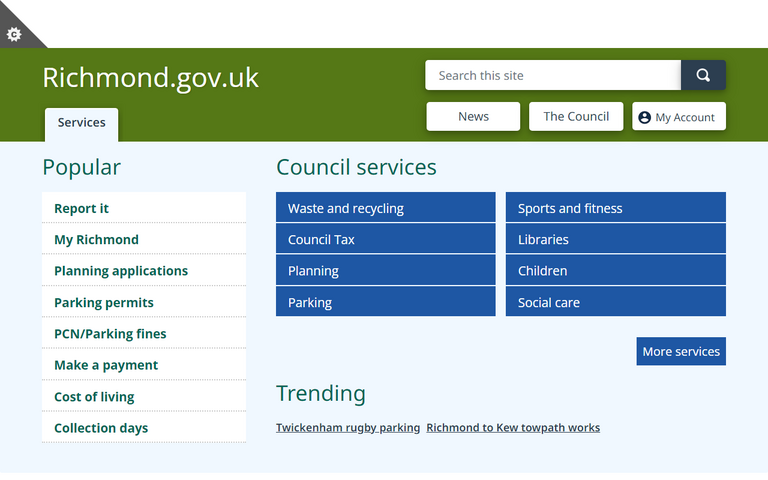Click Make a payment link
Image resolution: width=768 pixels, height=480 pixels.
coord(106,365)
